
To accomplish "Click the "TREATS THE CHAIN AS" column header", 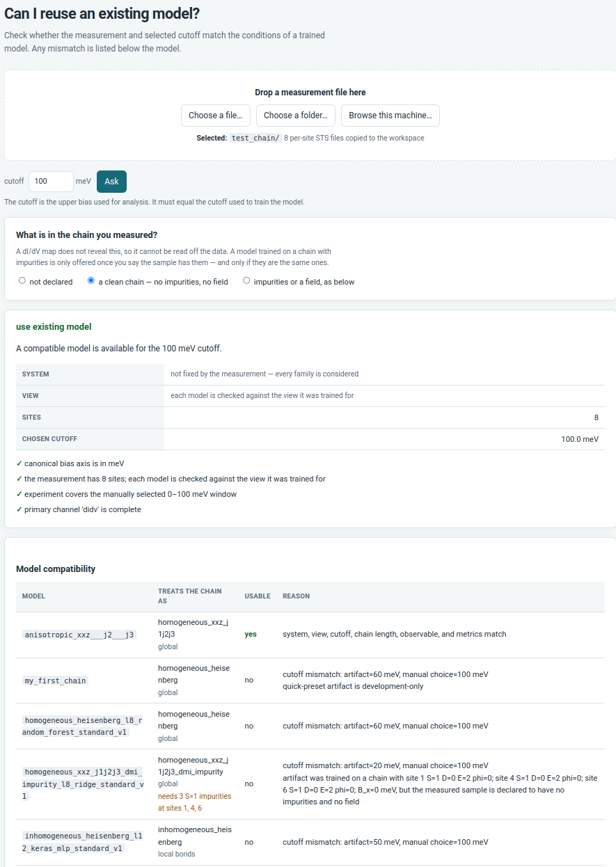I will [x=190, y=596].
